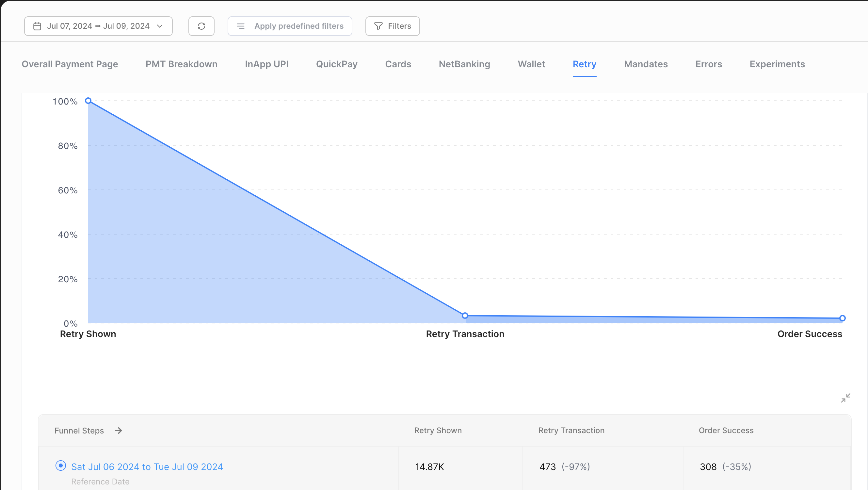The width and height of the screenshot is (868, 490).
Task: Collapse chart using the shrink arrows icon
Action: (845, 398)
